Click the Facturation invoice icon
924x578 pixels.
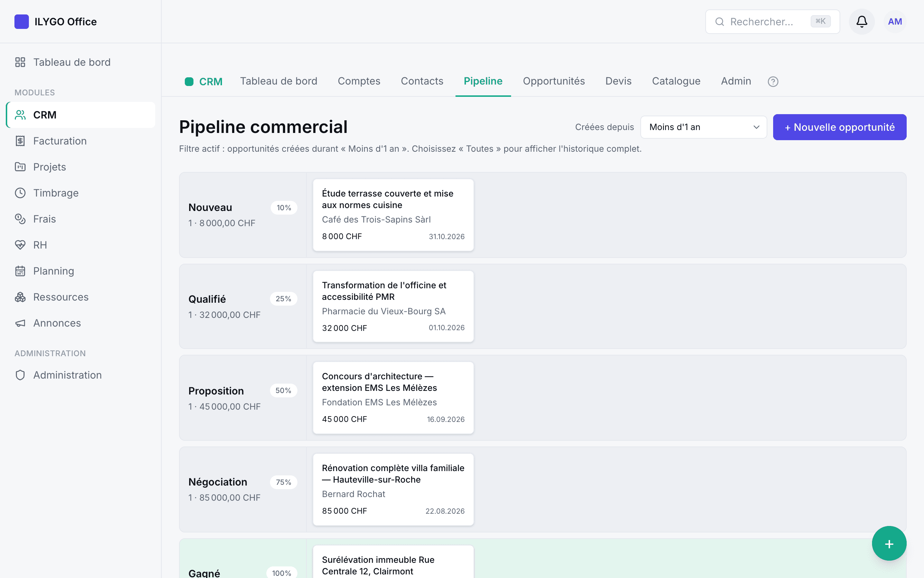[20, 141]
